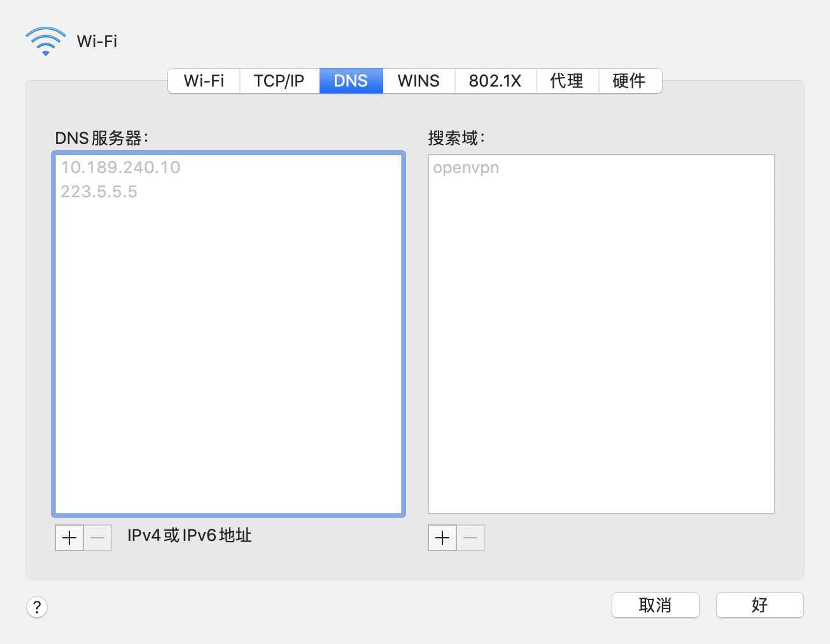
Task: Open help with the question mark button
Action: 37,606
